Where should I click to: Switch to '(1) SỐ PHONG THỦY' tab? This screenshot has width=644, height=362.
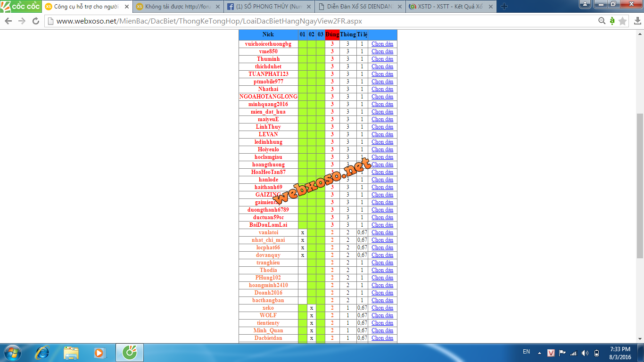[x=269, y=7]
